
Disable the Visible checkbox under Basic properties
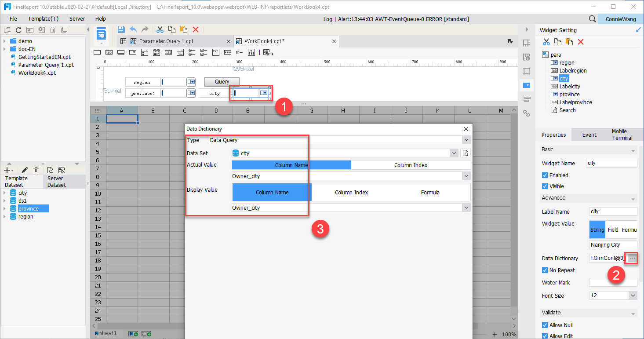545,186
